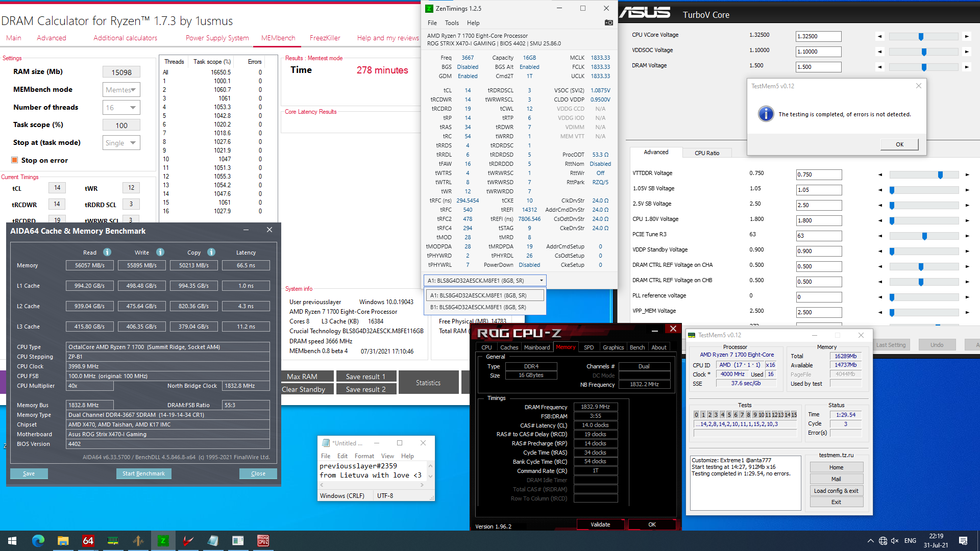Click the ROG CPU-Z taskbar icon
980x551 pixels.
[x=263, y=541]
